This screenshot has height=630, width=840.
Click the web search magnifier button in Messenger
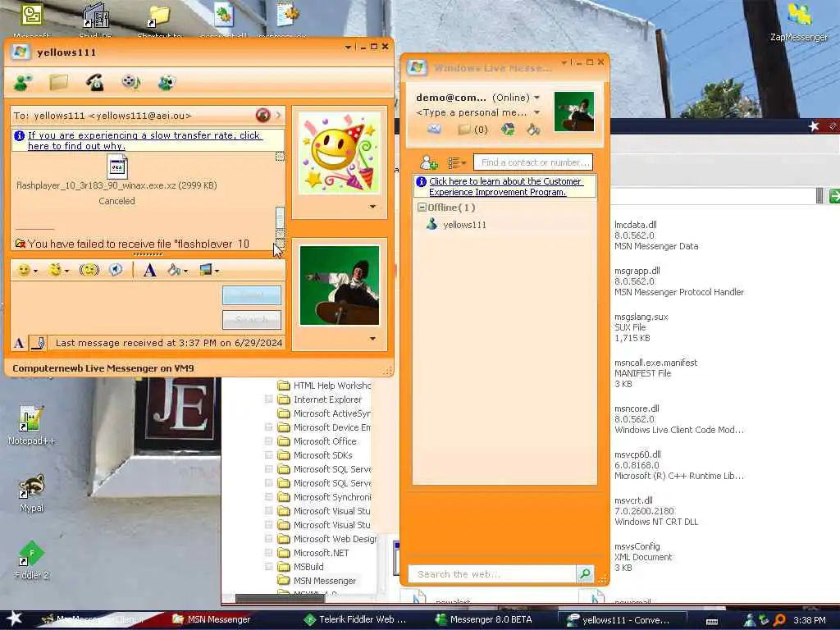coord(585,573)
